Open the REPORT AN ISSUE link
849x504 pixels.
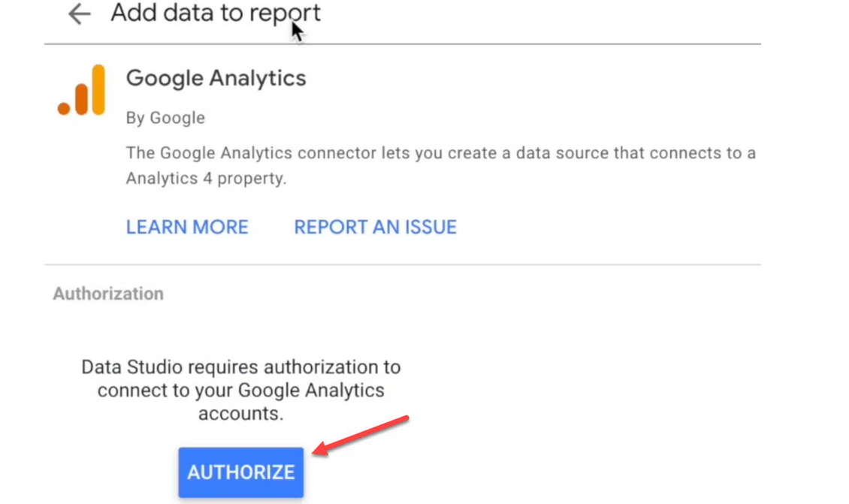click(x=375, y=227)
